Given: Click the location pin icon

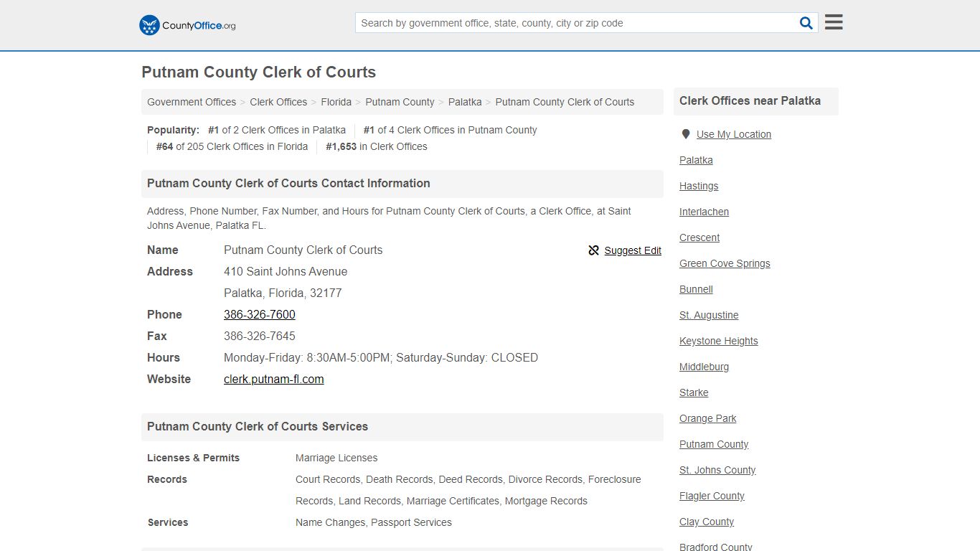Looking at the screenshot, I should pos(685,134).
